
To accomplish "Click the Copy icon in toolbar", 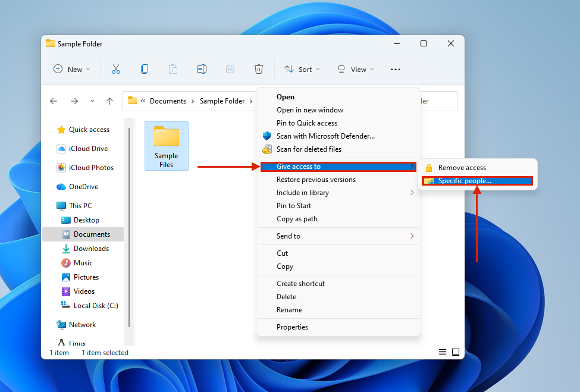I will [x=145, y=69].
